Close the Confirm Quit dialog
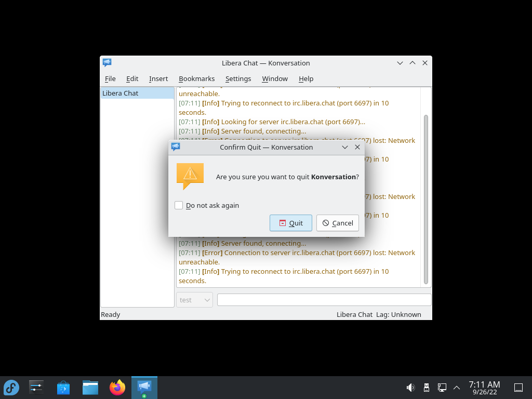The width and height of the screenshot is (532, 399). [x=357, y=147]
